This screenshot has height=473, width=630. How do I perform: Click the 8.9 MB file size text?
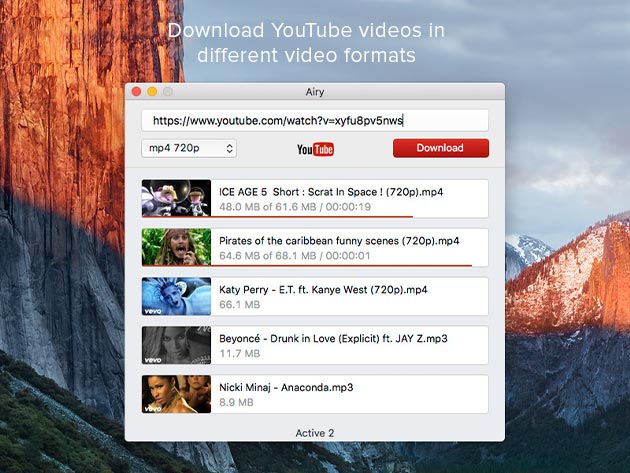236,402
